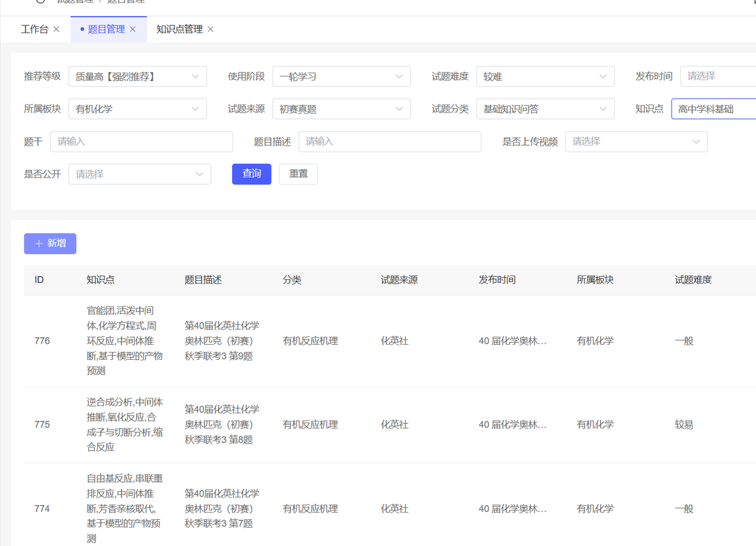Click the 新增 button

tap(50, 244)
